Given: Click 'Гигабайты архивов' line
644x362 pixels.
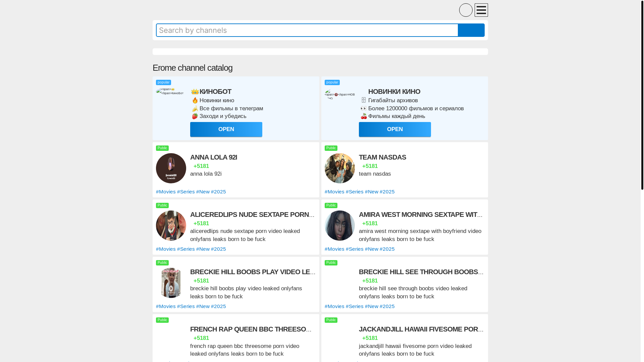Looking at the screenshot, I should point(393,101).
